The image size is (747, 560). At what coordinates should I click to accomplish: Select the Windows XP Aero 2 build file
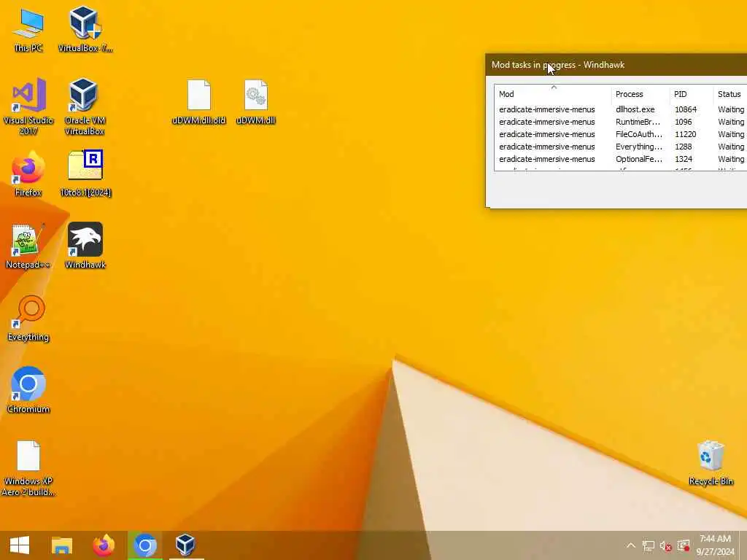point(28,469)
